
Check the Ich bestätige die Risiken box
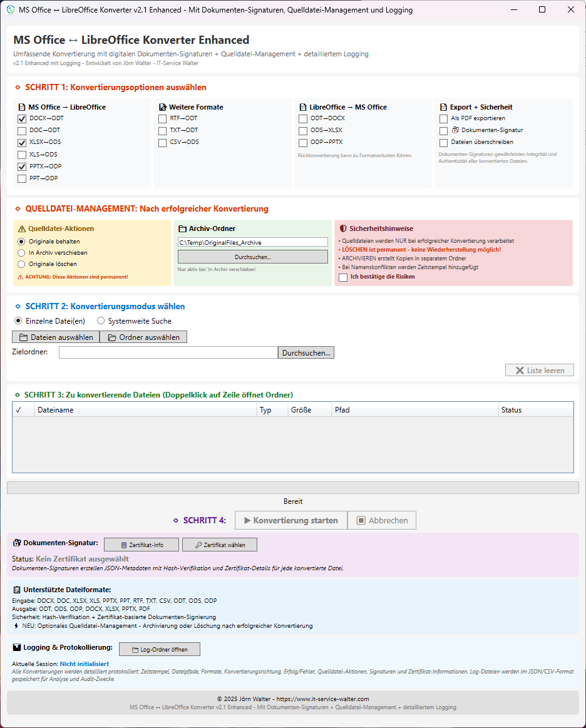(343, 277)
